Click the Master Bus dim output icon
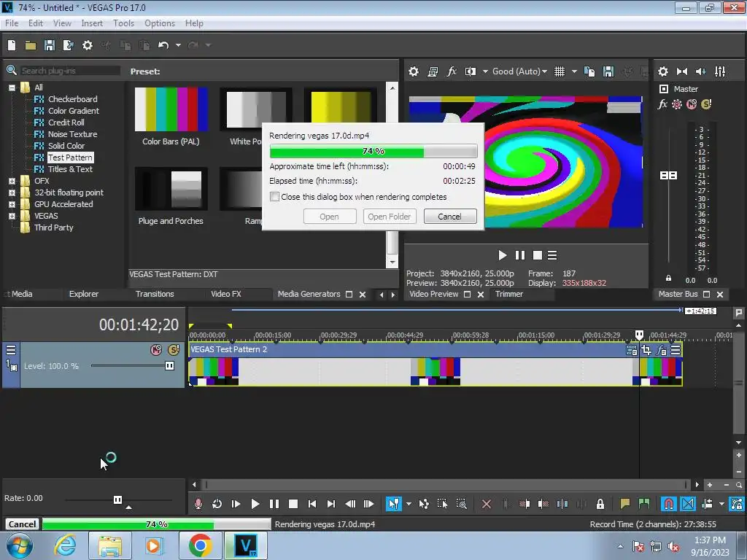This screenshot has width=747, height=560. click(701, 71)
